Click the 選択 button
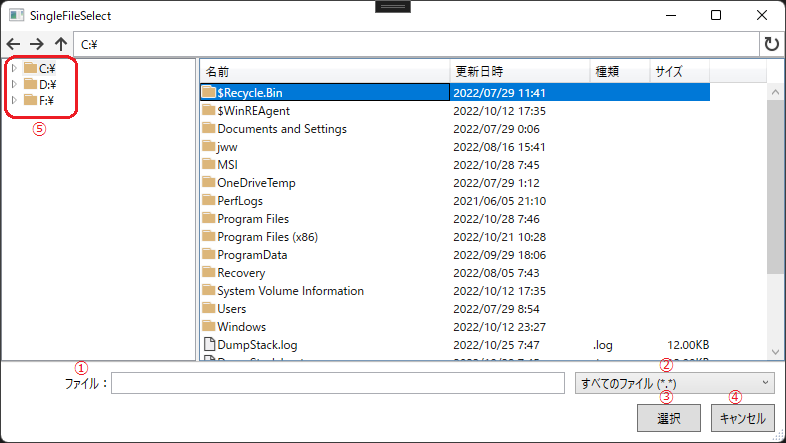The width and height of the screenshot is (786, 443). coord(669,418)
